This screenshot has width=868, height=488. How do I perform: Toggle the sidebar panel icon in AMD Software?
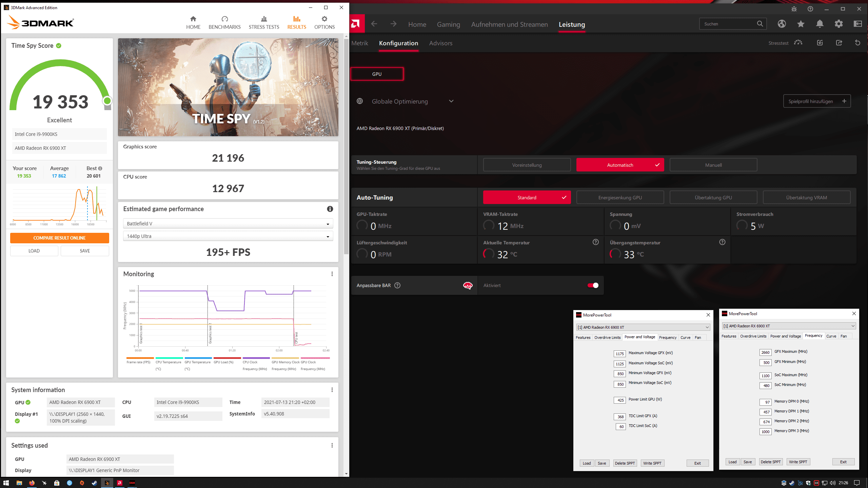[858, 24]
